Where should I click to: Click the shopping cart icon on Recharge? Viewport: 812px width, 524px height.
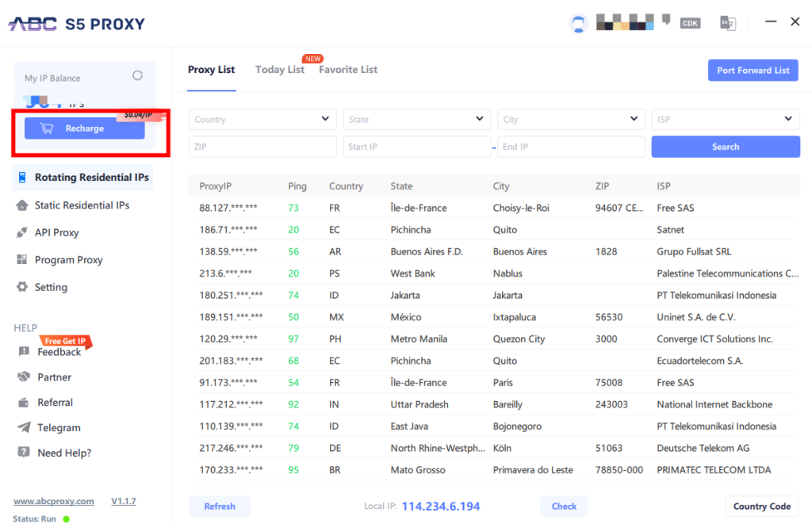(47, 128)
